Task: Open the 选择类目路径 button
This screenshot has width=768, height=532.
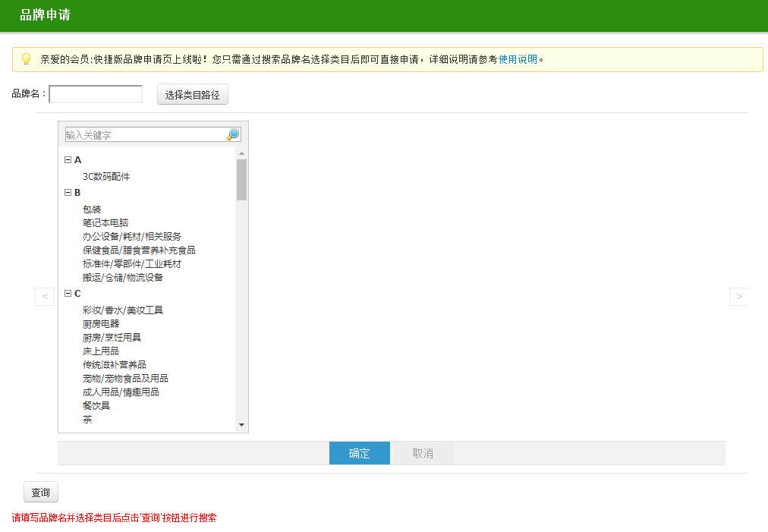Action: coord(193,95)
